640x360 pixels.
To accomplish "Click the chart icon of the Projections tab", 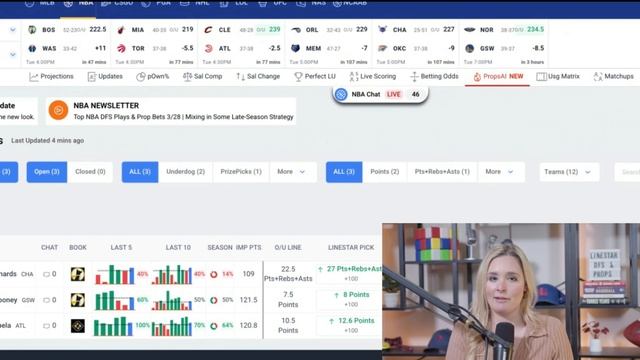I will pos(33,76).
